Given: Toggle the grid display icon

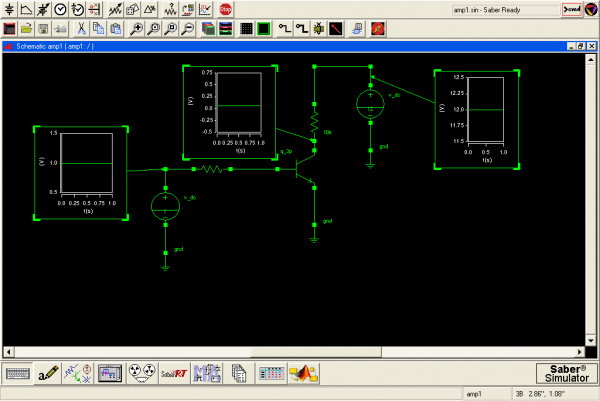Looking at the screenshot, I should [x=246, y=28].
